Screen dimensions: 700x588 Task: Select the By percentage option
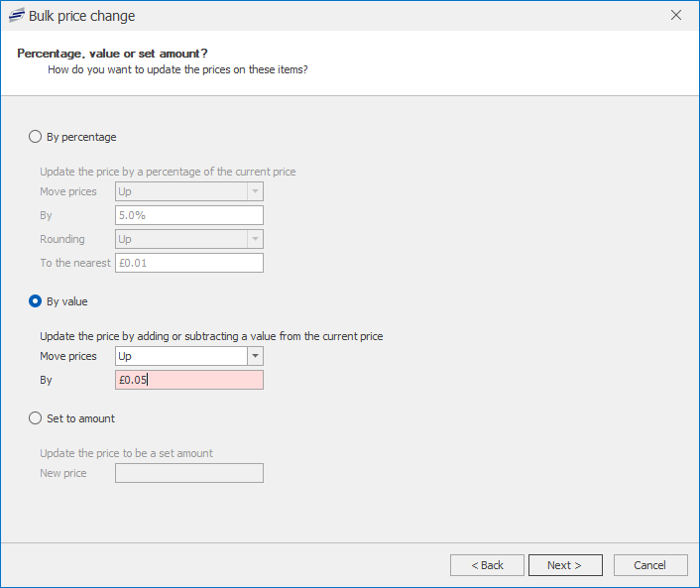tap(36, 137)
